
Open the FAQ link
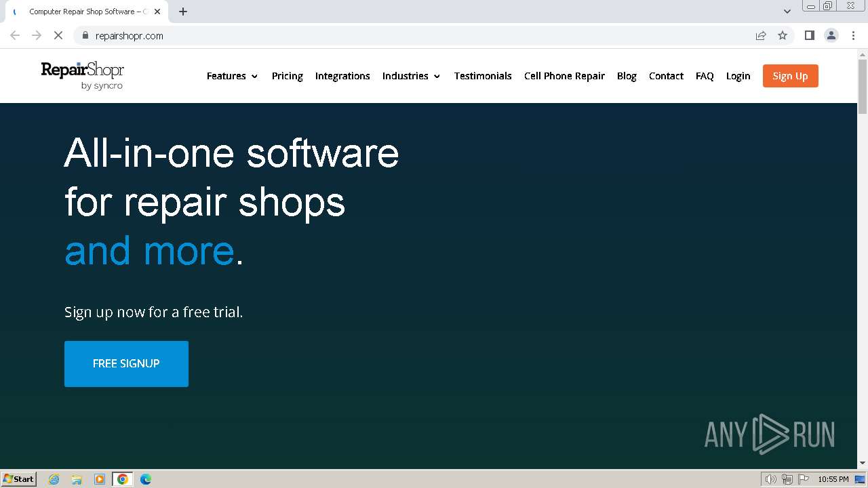pyautogui.click(x=705, y=76)
